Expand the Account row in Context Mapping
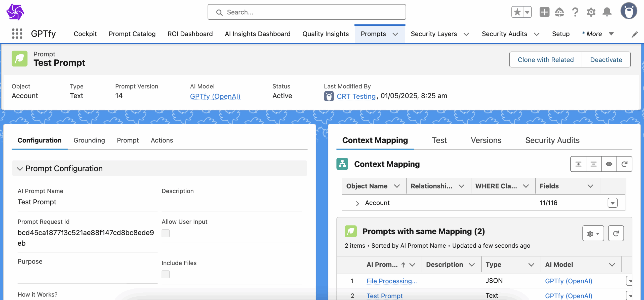The width and height of the screenshot is (644, 300). coord(357,203)
